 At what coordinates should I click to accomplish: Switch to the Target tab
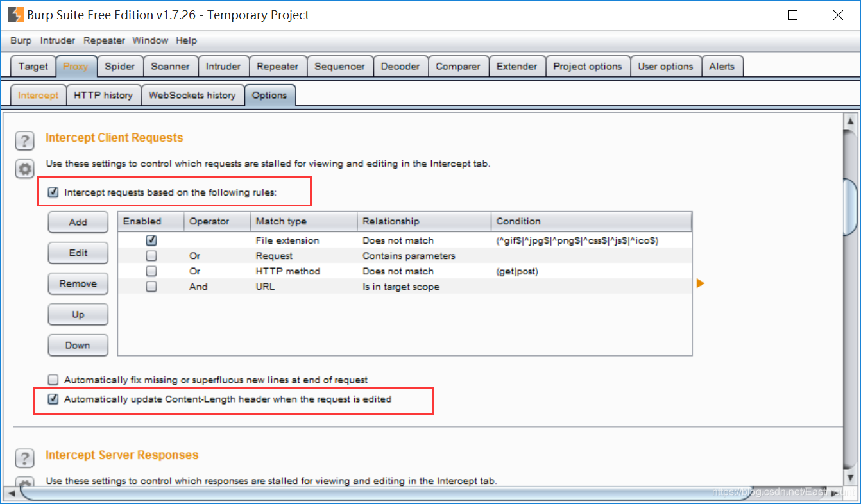[x=33, y=66]
